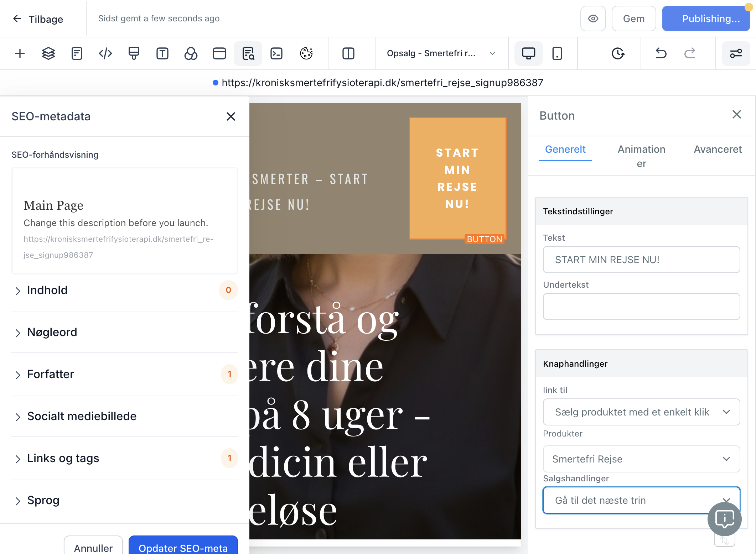This screenshot has height=554, width=756.
Task: Open version history clock icon
Action: click(618, 53)
